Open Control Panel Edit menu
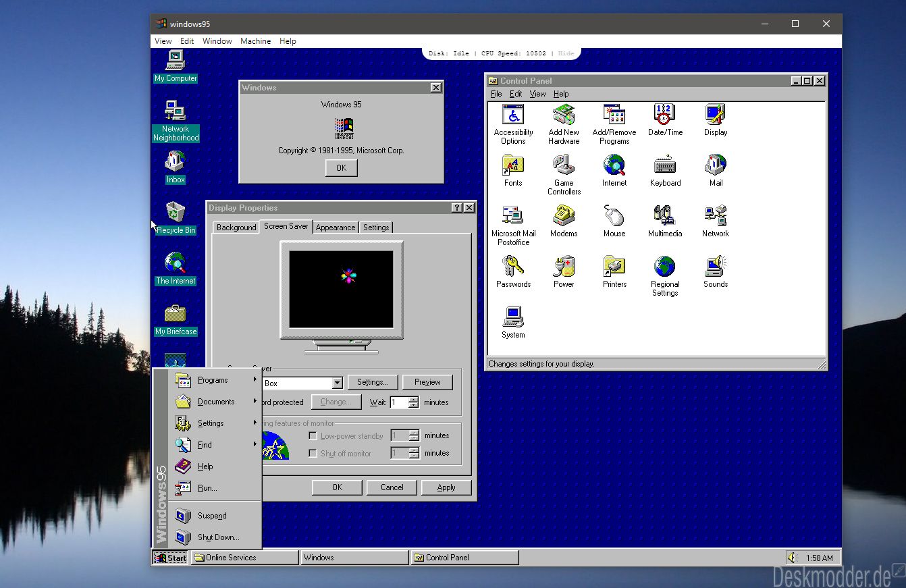Screen dimensions: 906x588 [x=516, y=94]
